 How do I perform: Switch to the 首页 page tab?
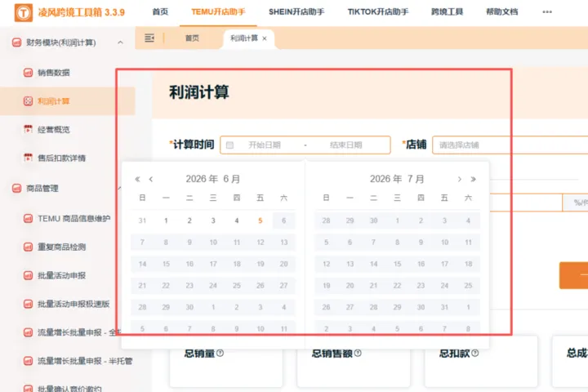click(192, 38)
